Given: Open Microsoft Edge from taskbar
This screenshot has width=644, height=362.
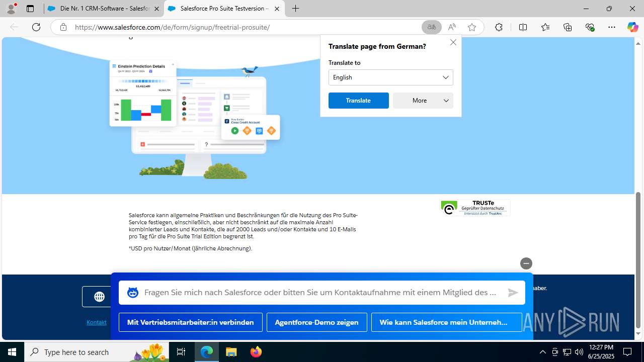Looking at the screenshot, I should (207, 352).
